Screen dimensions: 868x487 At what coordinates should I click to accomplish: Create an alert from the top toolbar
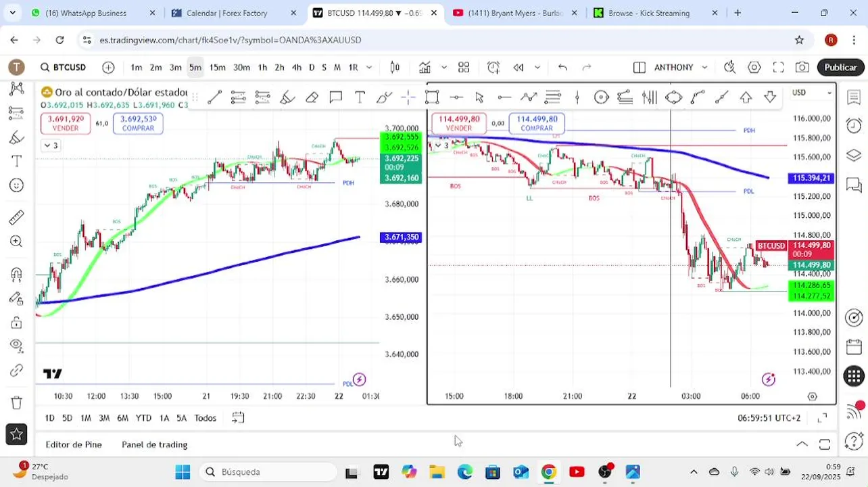[x=493, y=67]
